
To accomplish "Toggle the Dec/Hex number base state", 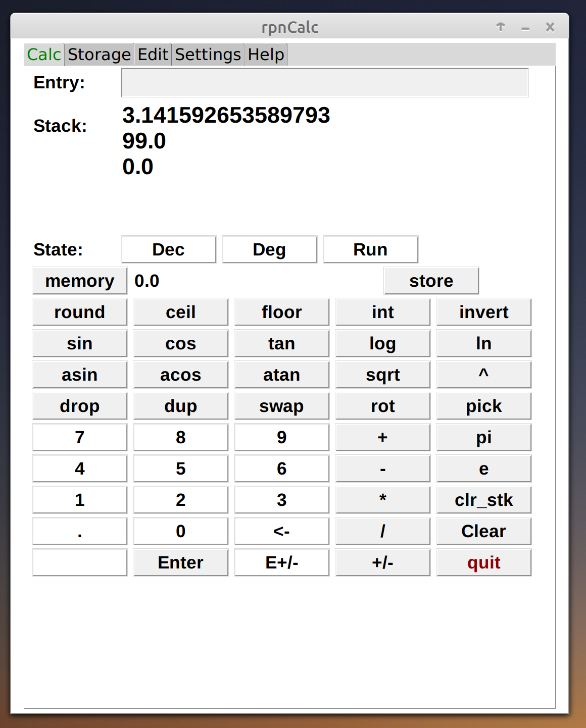I will [168, 249].
